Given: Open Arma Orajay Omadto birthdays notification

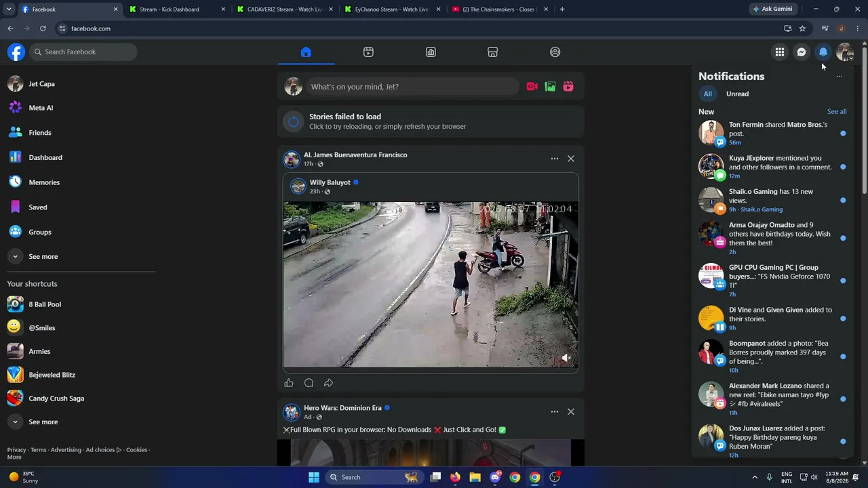Looking at the screenshot, I should click(772, 238).
